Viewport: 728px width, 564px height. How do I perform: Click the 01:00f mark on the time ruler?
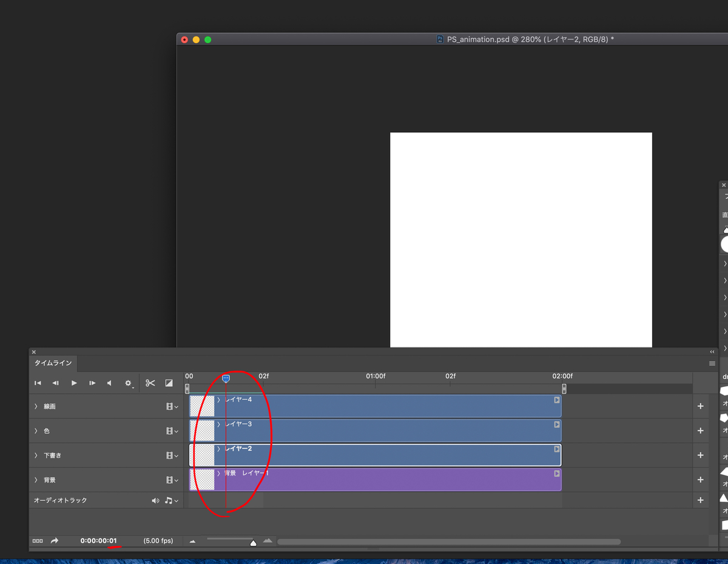376,376
